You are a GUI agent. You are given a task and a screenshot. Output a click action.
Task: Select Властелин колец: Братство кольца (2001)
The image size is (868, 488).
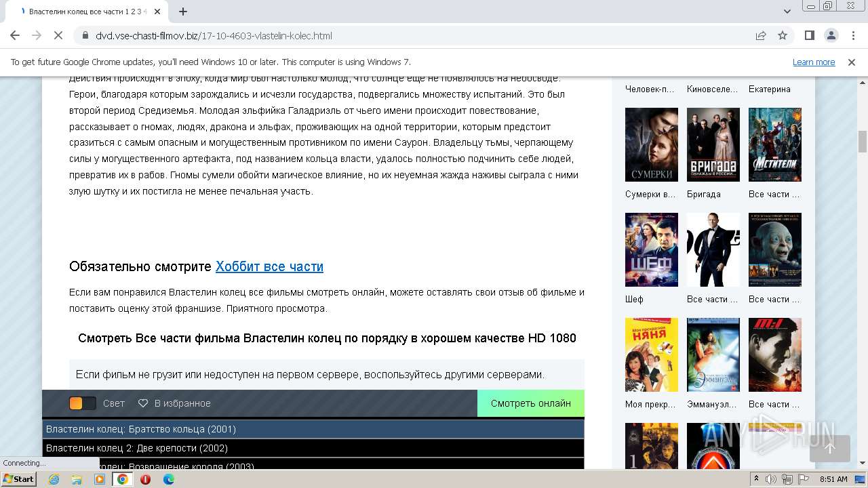313,429
